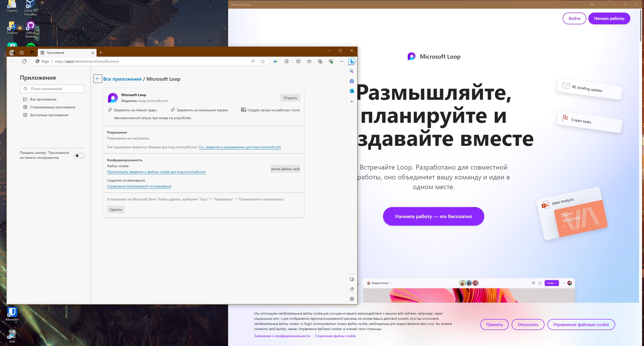Refresh the Edge apps page
The height and width of the screenshot is (346, 644).
pyautogui.click(x=24, y=61)
